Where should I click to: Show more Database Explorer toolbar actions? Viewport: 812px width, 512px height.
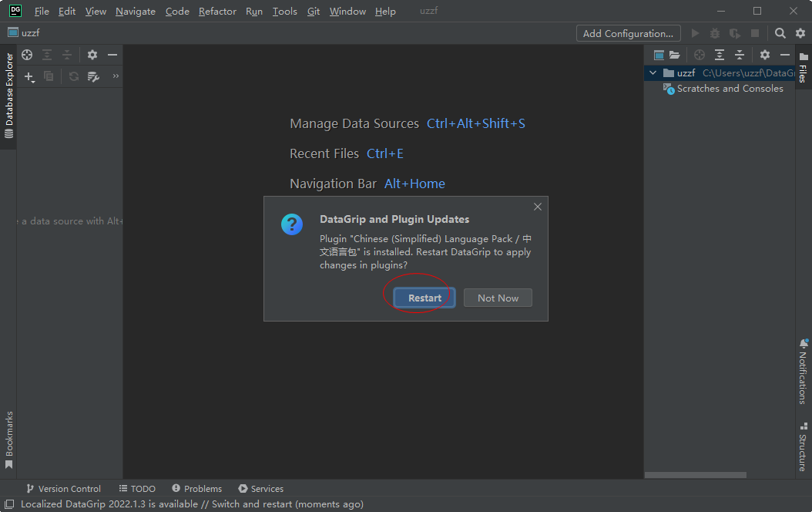click(116, 76)
